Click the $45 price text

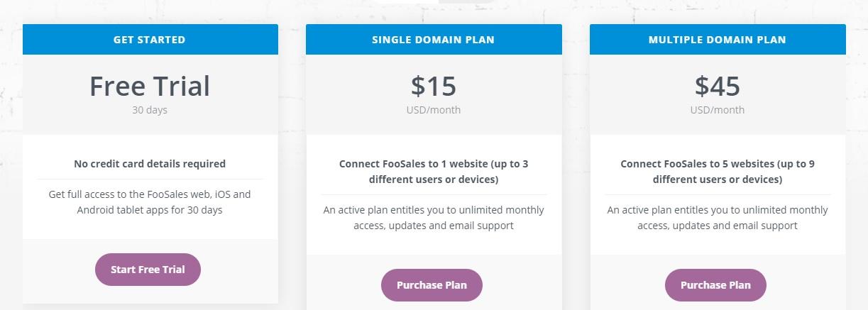click(718, 87)
